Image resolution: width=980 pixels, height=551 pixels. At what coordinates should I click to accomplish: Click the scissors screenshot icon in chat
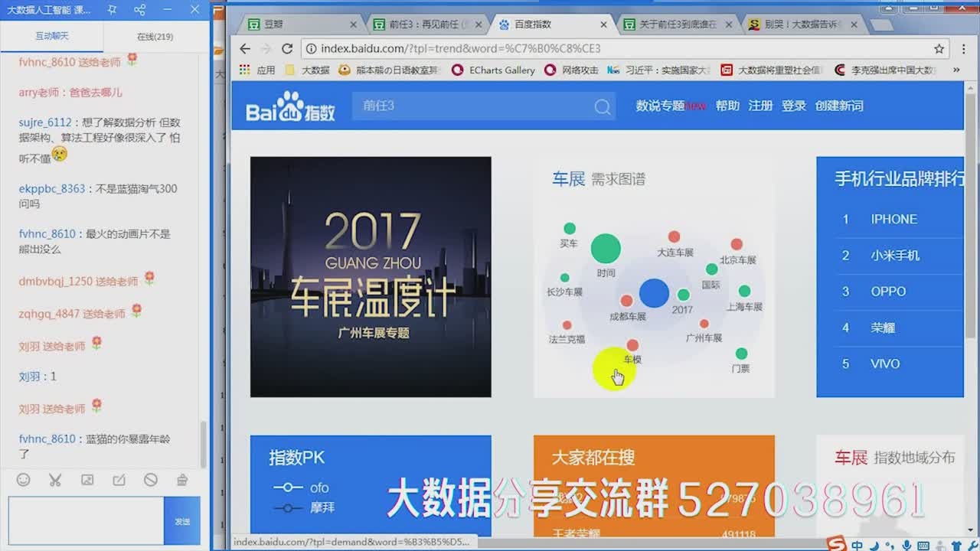(x=55, y=480)
